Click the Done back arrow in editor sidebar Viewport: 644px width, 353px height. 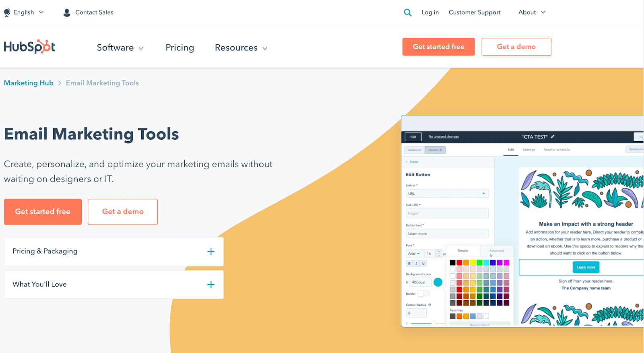(407, 162)
